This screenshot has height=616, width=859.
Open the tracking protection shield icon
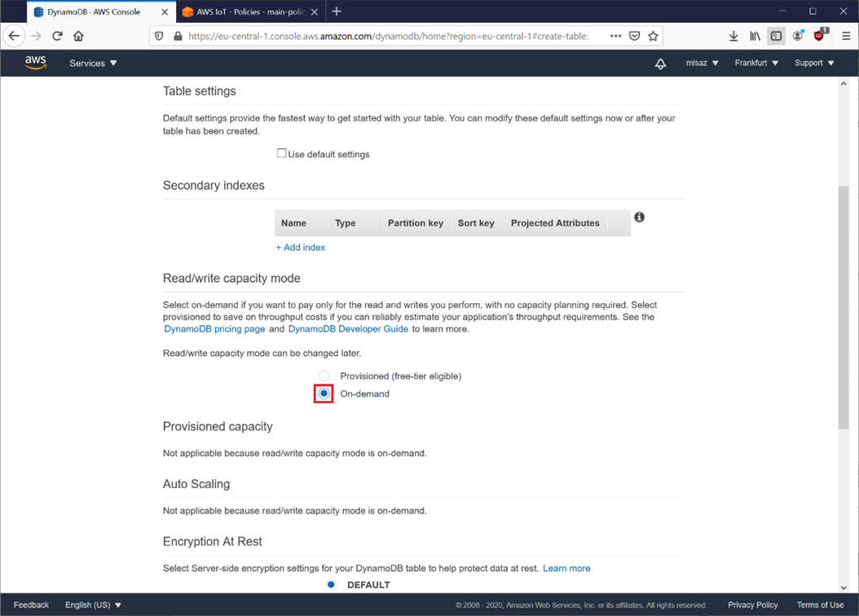[x=159, y=36]
